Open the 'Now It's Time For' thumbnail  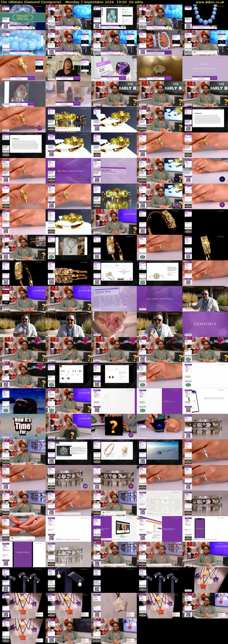tap(23, 427)
